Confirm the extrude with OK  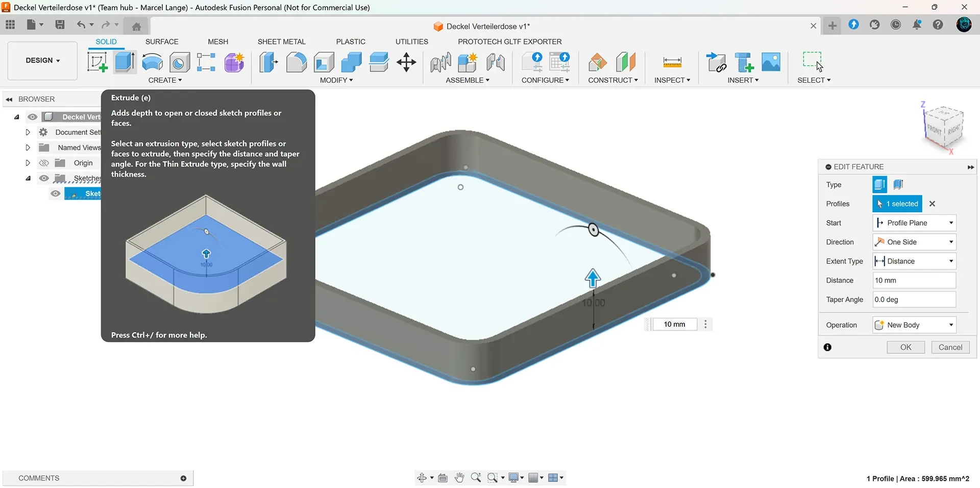click(905, 347)
